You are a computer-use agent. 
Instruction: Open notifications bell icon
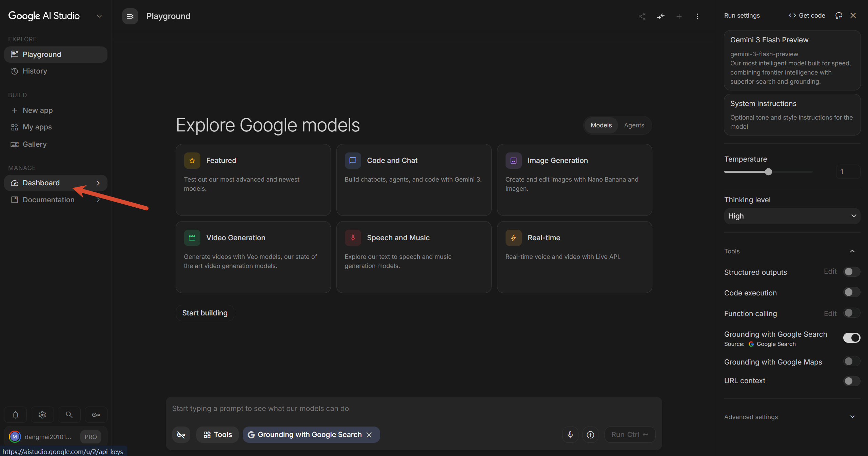tap(16, 415)
